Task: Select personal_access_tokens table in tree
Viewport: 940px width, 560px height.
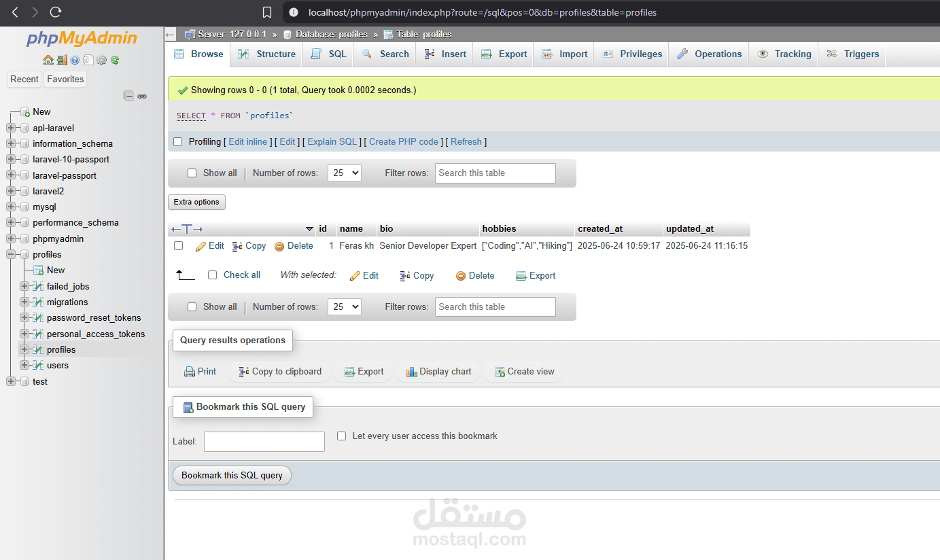Action: pyautogui.click(x=96, y=334)
